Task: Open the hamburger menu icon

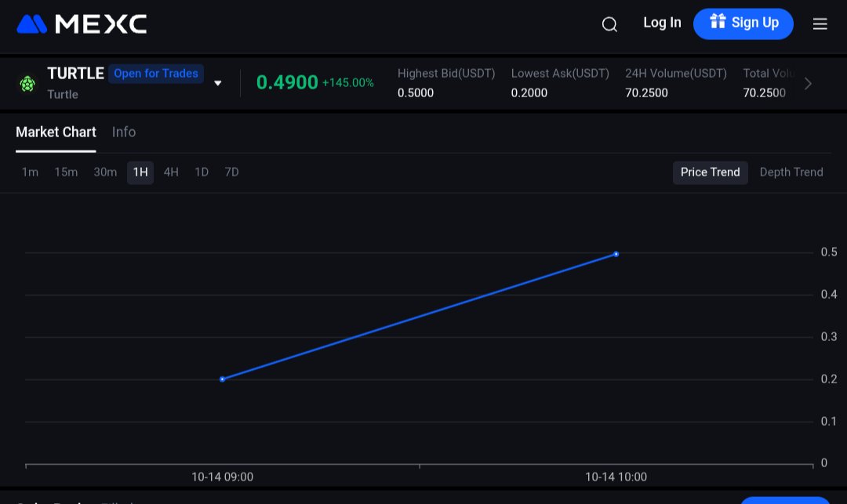Action: tap(820, 24)
